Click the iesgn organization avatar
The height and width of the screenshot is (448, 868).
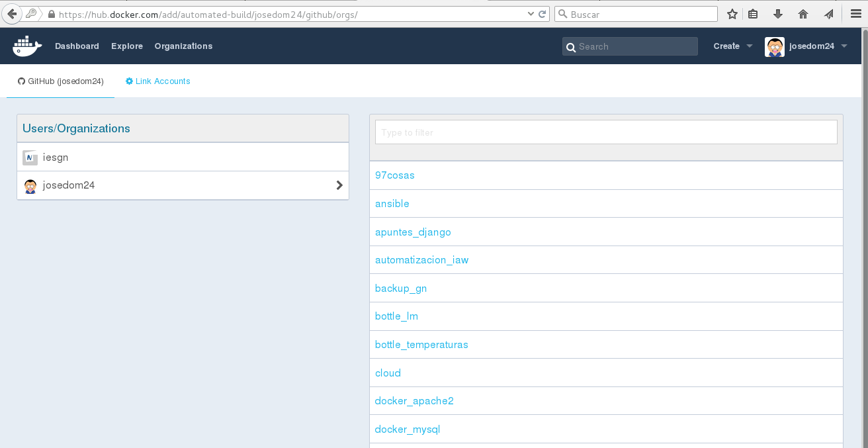pos(30,157)
